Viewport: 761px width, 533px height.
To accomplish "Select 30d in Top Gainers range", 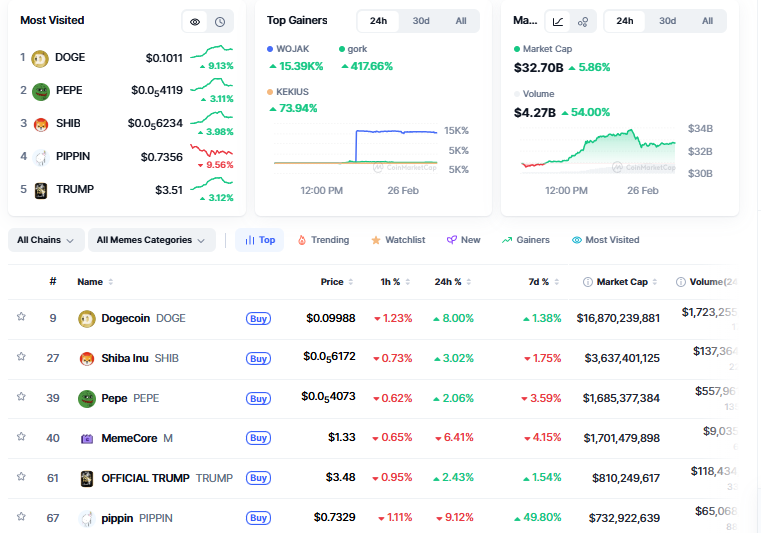I will pyautogui.click(x=420, y=21).
